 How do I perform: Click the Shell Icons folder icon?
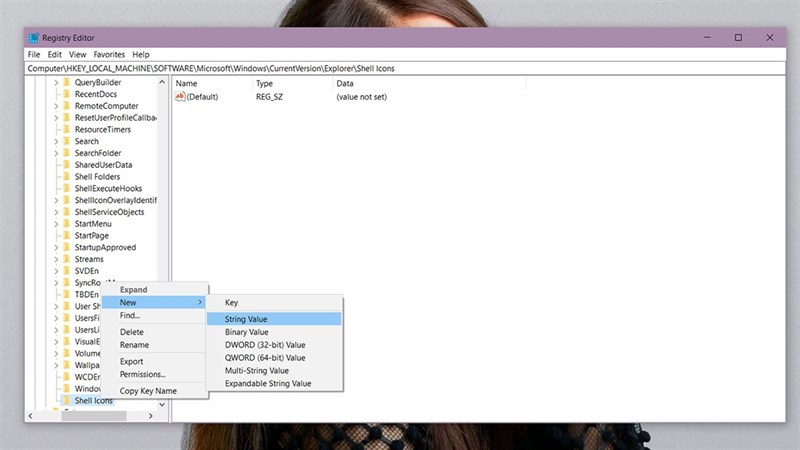tap(66, 401)
